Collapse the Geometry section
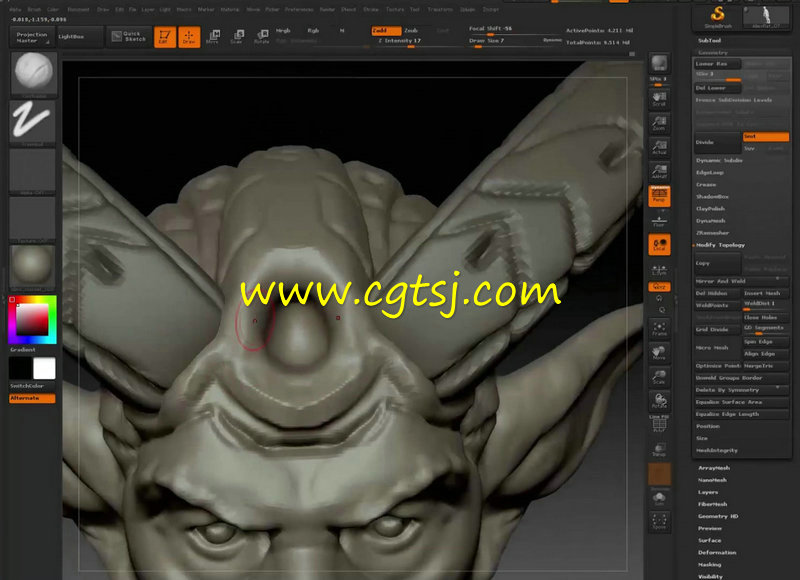This screenshot has width=800, height=580. [712, 53]
